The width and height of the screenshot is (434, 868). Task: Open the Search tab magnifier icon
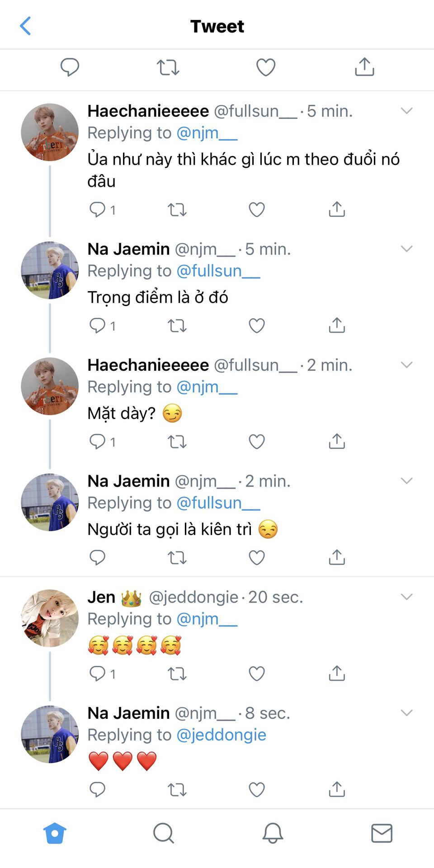(x=163, y=833)
